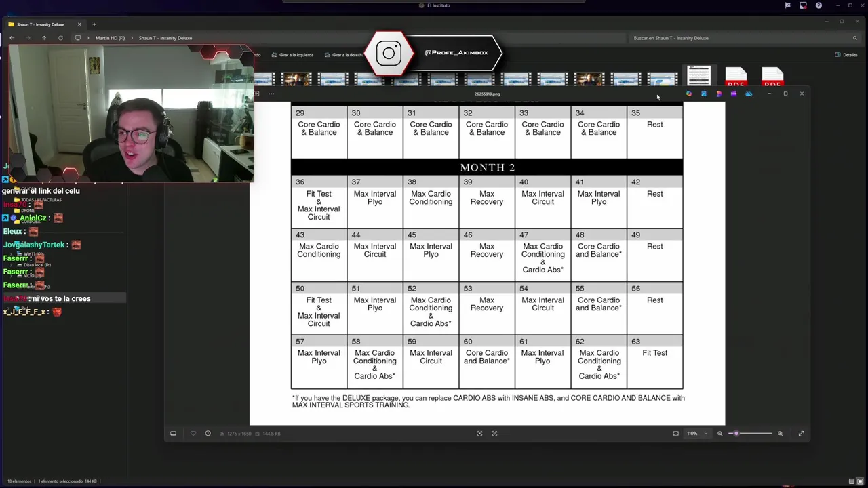
Task: Click actual size icon in Photos bottom bar
Action: click(494, 434)
